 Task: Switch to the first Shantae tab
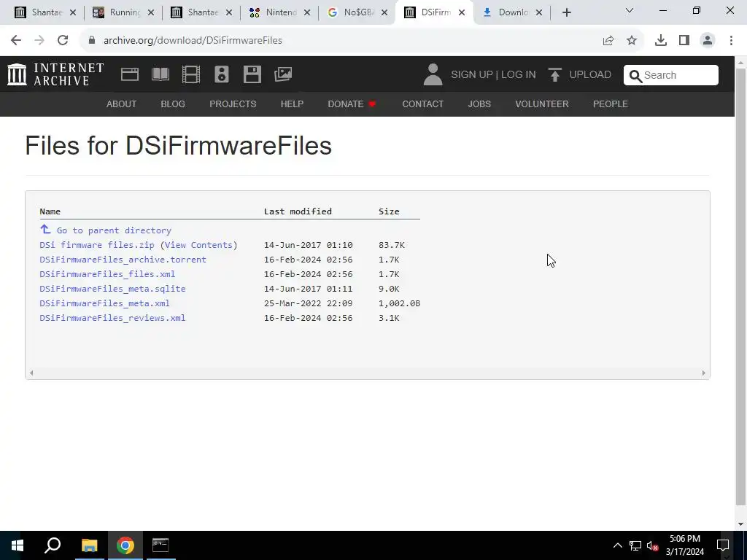click(x=45, y=13)
